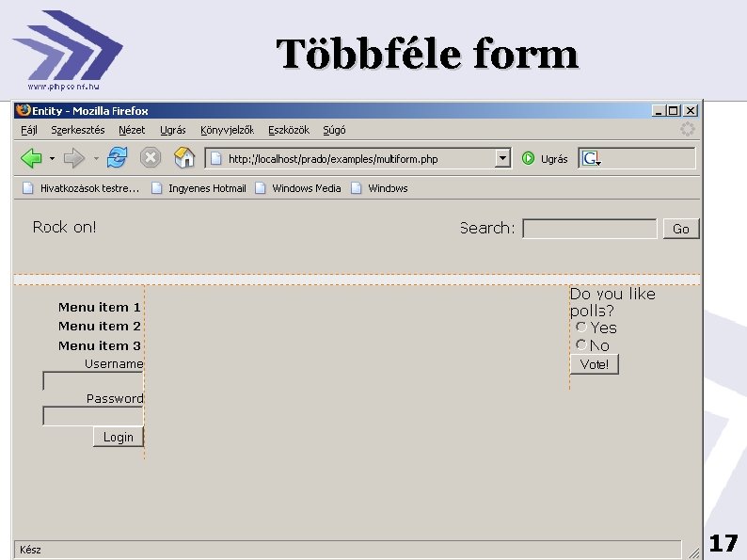Reload the page with the Refresh icon
747x560 pixels.
click(x=118, y=157)
